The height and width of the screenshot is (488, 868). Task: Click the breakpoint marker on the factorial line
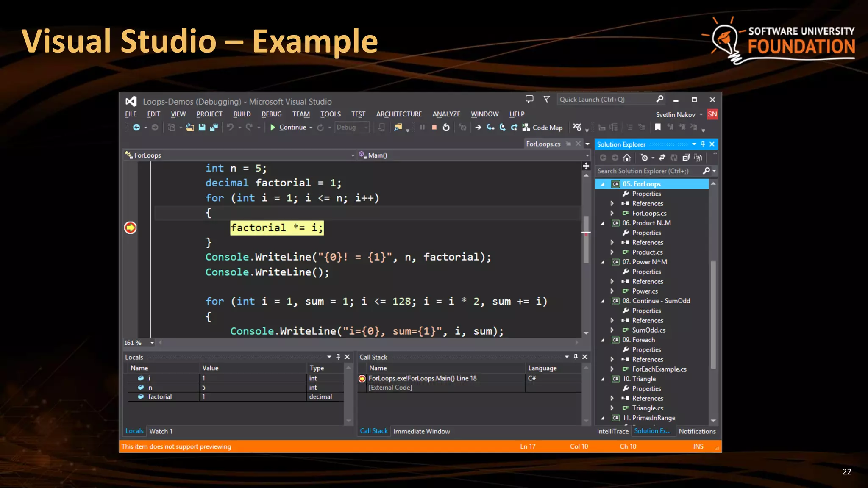coord(130,228)
